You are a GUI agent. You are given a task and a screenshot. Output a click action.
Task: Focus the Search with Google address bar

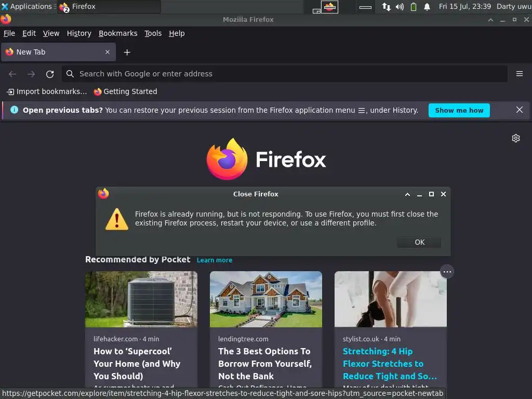tap(284, 74)
